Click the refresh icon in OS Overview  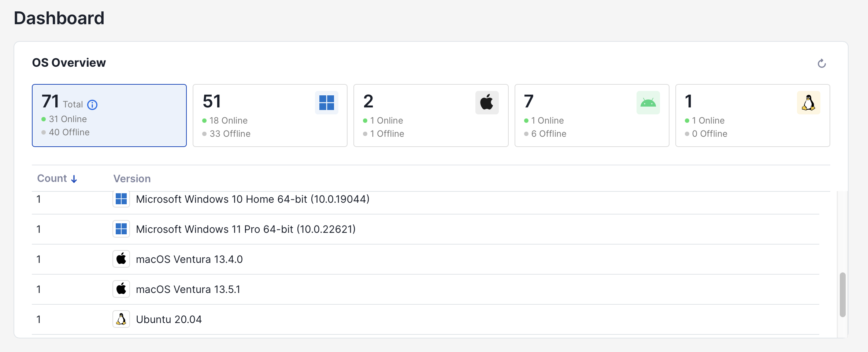[822, 63]
